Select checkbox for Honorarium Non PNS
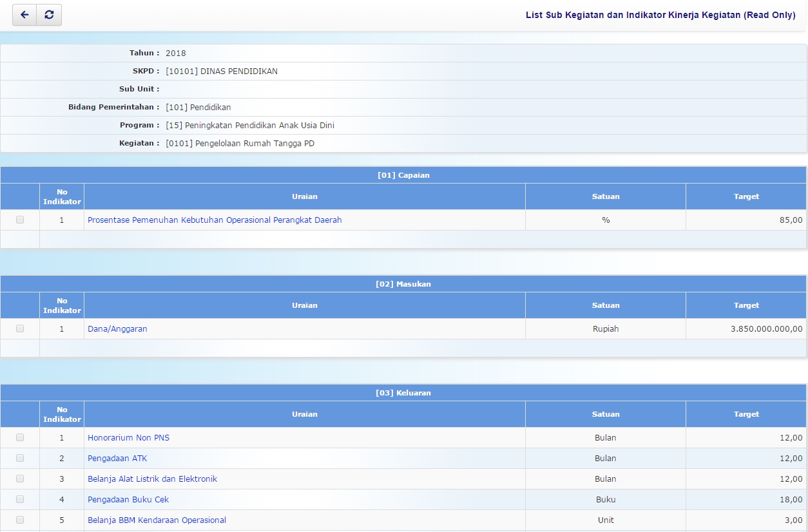The image size is (808, 532). pyautogui.click(x=20, y=437)
